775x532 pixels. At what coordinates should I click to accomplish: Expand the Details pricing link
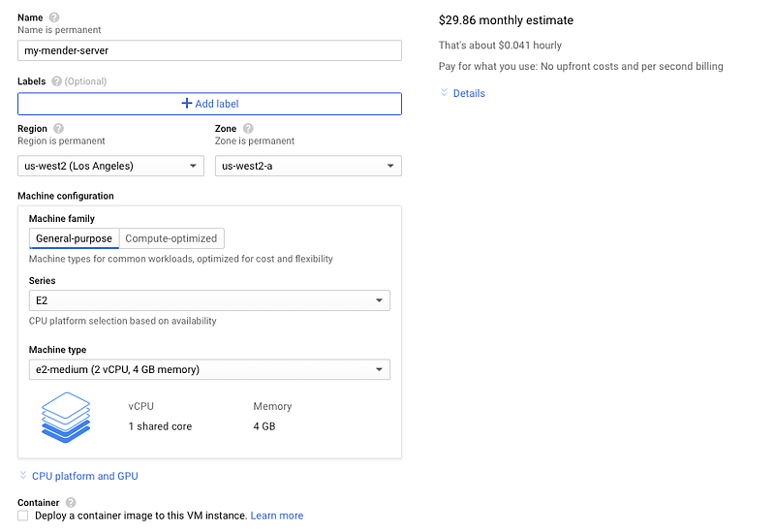[x=469, y=93]
